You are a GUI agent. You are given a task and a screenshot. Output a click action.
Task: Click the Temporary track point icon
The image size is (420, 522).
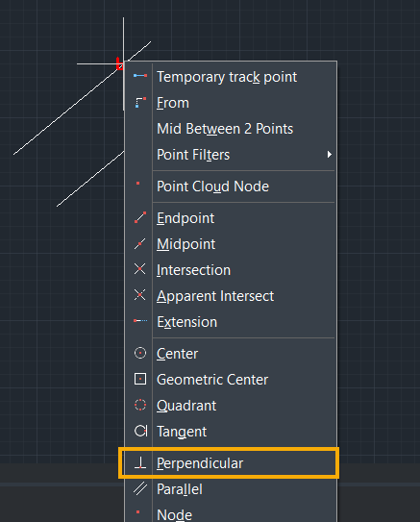coord(140,76)
